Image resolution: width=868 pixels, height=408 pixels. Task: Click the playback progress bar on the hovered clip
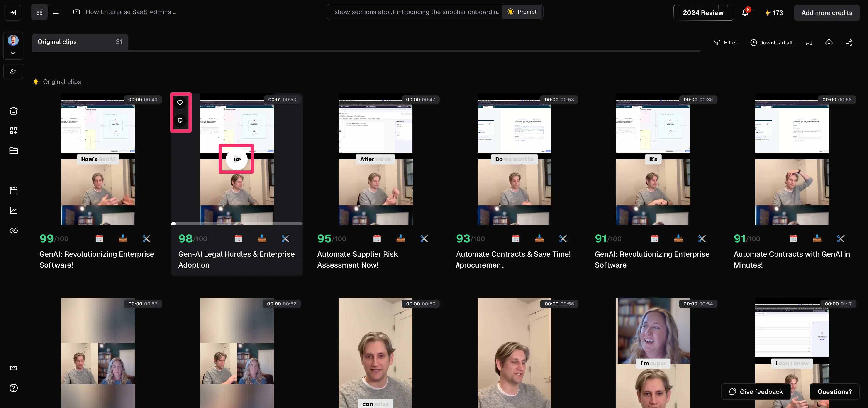(x=237, y=224)
